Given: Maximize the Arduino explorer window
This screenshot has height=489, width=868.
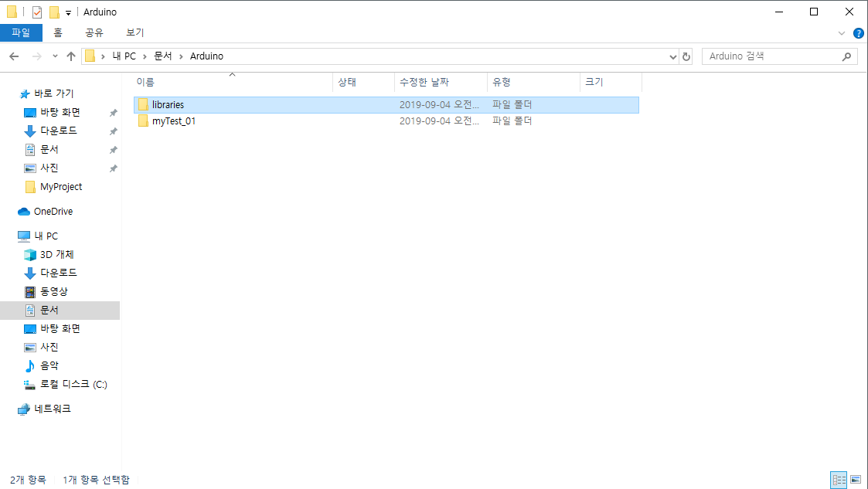Looking at the screenshot, I should (x=814, y=12).
